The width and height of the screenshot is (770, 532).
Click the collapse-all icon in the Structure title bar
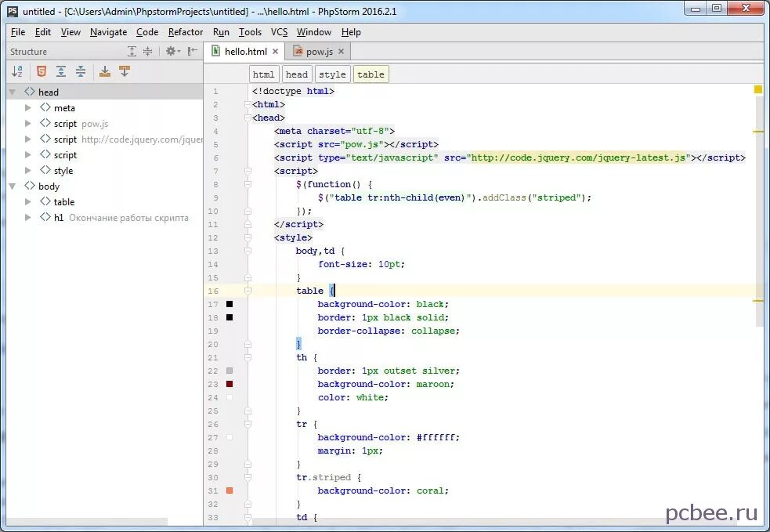coord(147,51)
